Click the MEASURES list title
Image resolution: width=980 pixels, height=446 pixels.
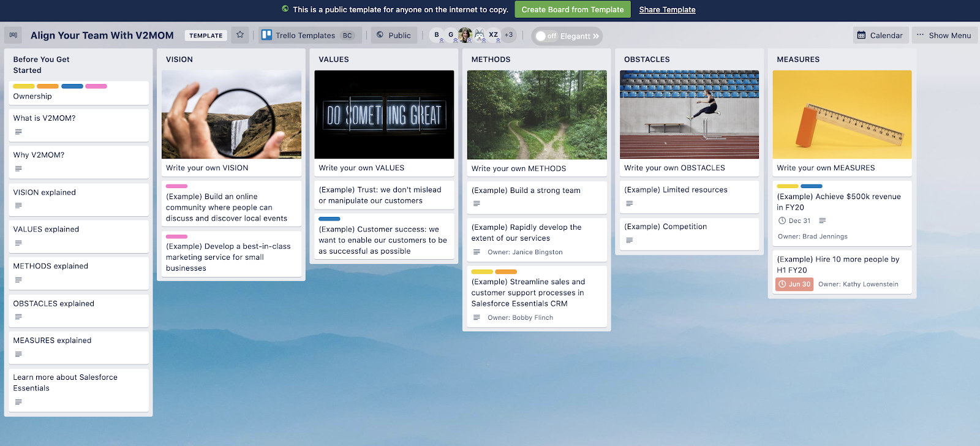798,59
